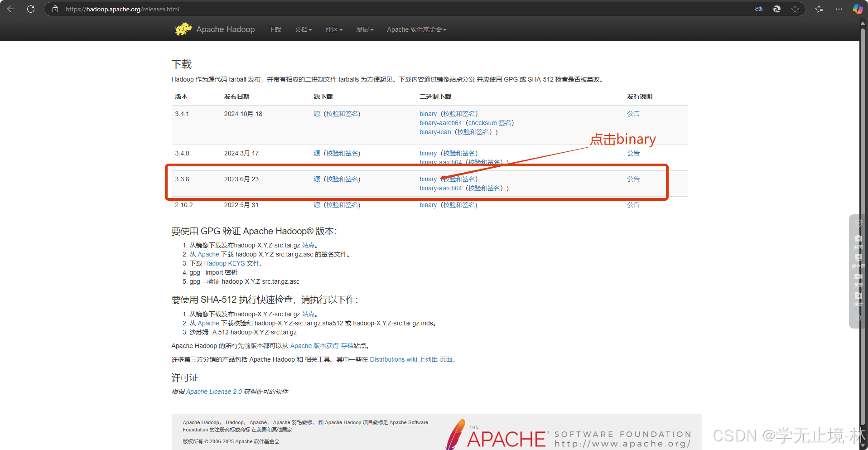Click binary link for version 3.3.6
This screenshot has height=450, width=868.
tap(428, 179)
